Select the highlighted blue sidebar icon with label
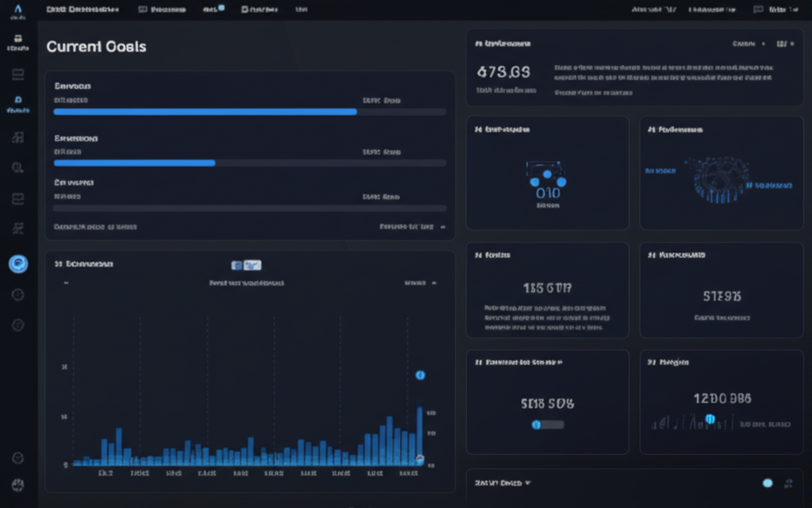This screenshot has width=812, height=508. pos(18,104)
